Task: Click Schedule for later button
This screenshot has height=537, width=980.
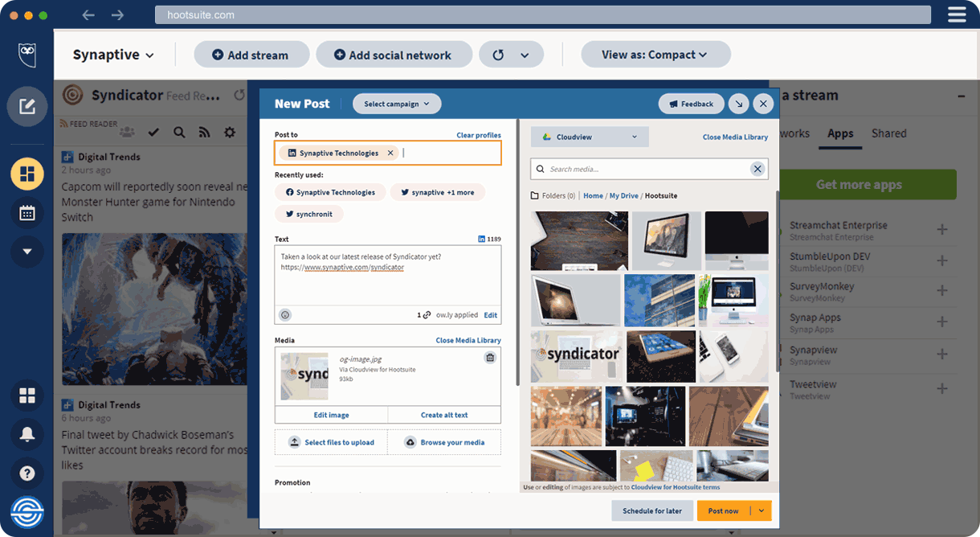Action: pyautogui.click(x=652, y=510)
